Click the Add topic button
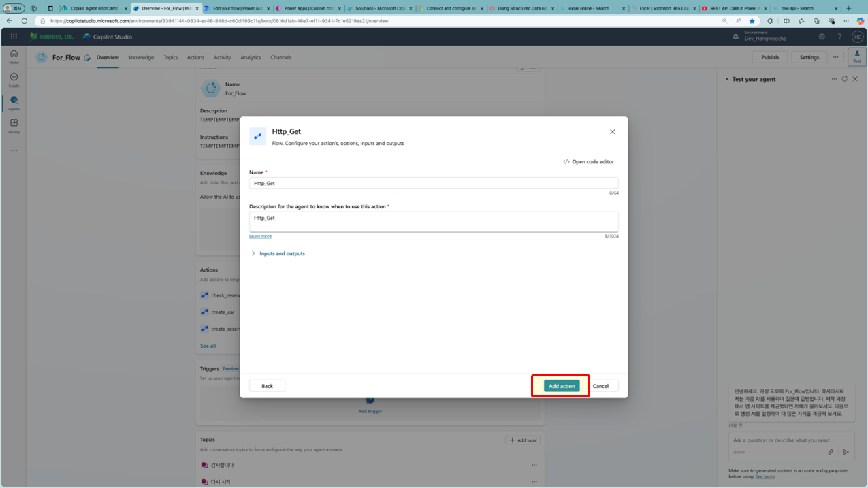 click(x=523, y=440)
